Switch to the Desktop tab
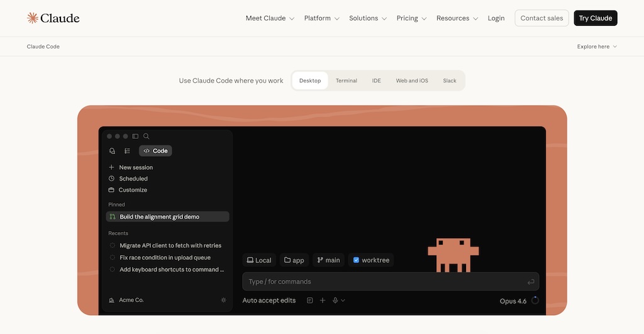 point(310,81)
